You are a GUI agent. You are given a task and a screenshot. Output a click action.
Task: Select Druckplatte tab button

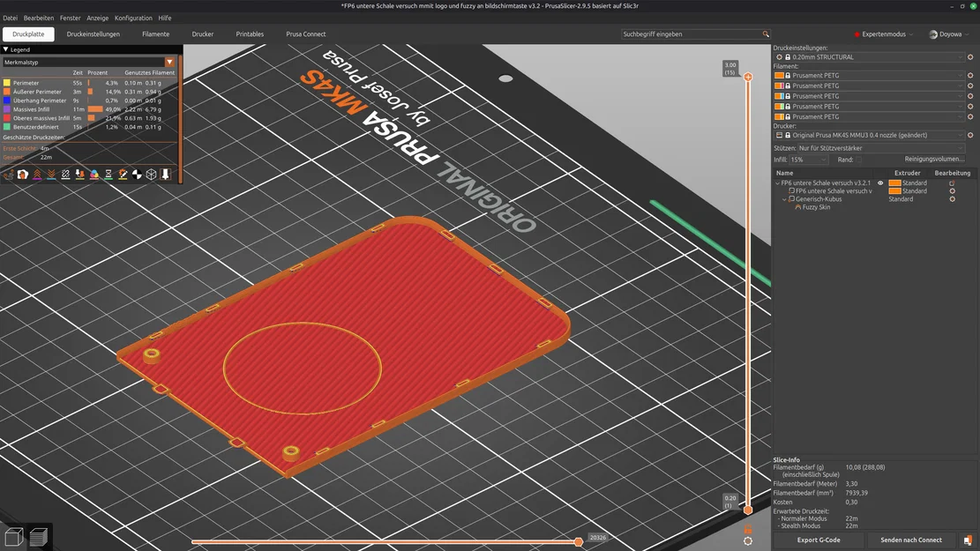[x=29, y=34]
